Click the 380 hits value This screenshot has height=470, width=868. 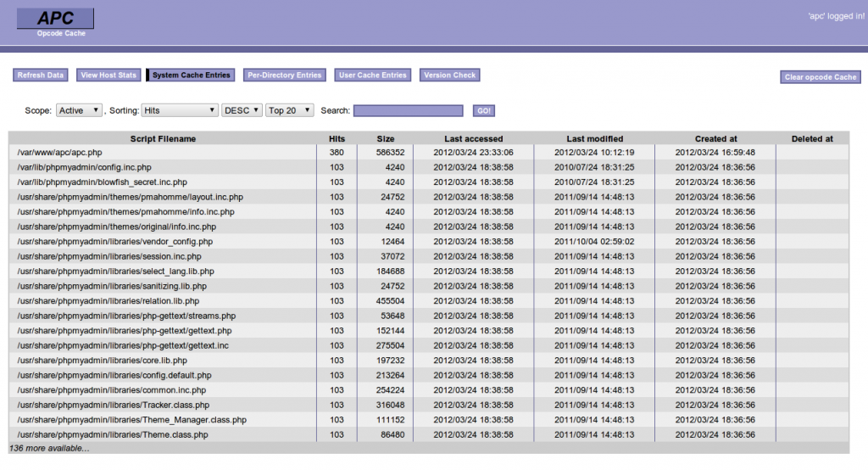[x=337, y=153]
